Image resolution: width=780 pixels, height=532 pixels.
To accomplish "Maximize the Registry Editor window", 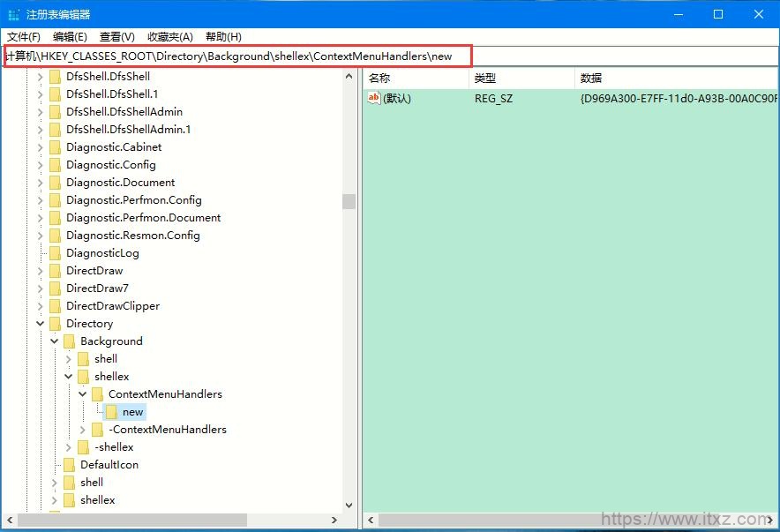I will 718,14.
